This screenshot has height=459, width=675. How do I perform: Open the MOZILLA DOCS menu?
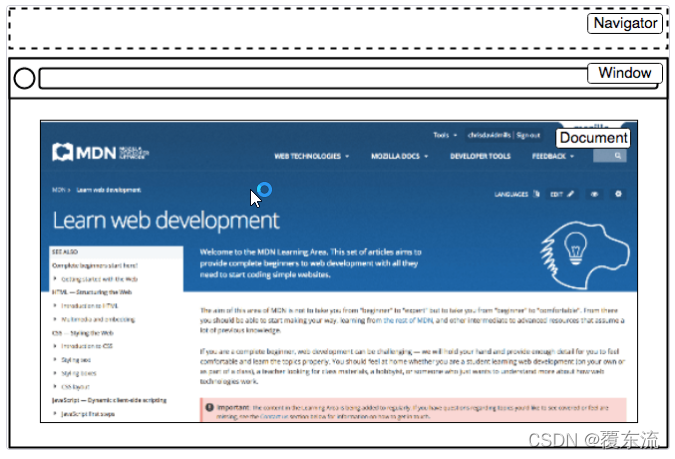click(x=399, y=156)
